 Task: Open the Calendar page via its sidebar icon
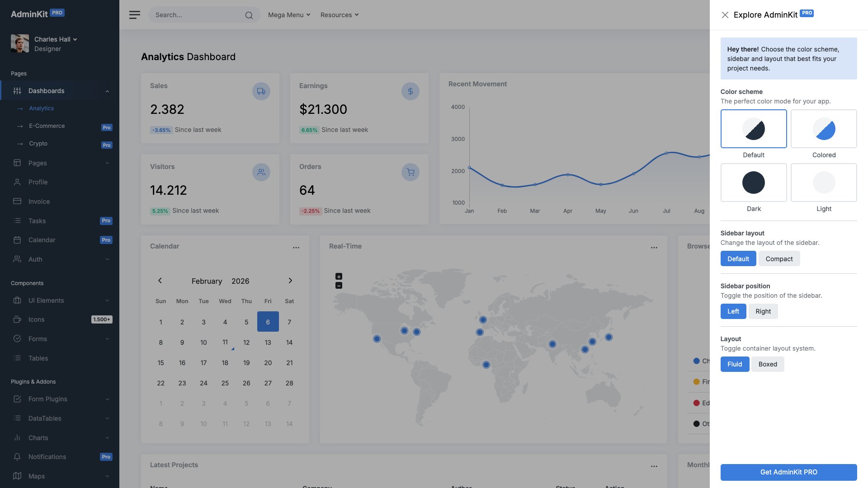(x=17, y=240)
